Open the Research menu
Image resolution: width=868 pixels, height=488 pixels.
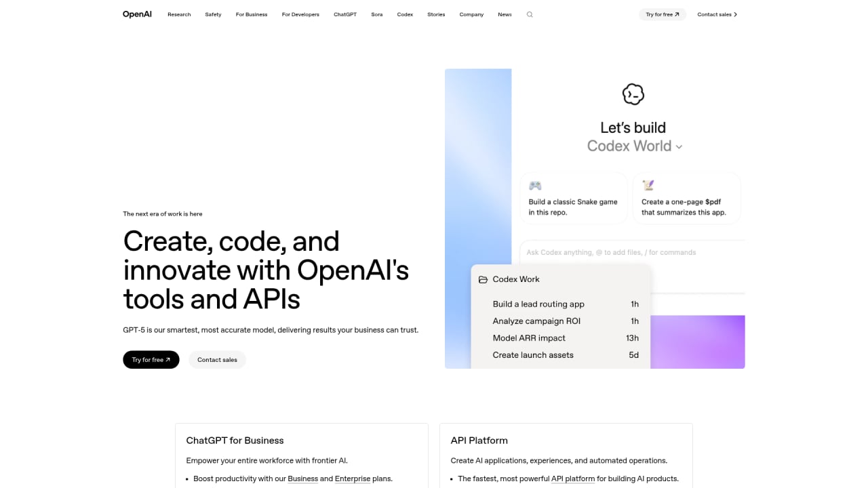tap(179, 14)
